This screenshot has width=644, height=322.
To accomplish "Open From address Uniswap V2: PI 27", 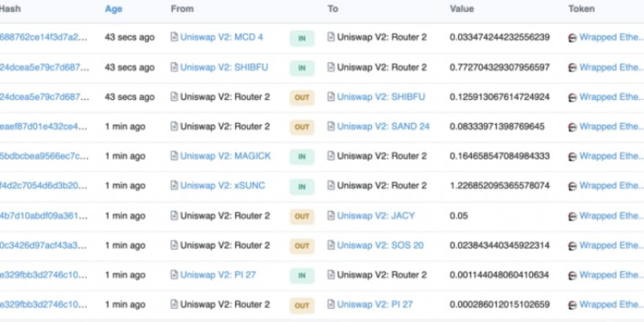I will tap(218, 275).
